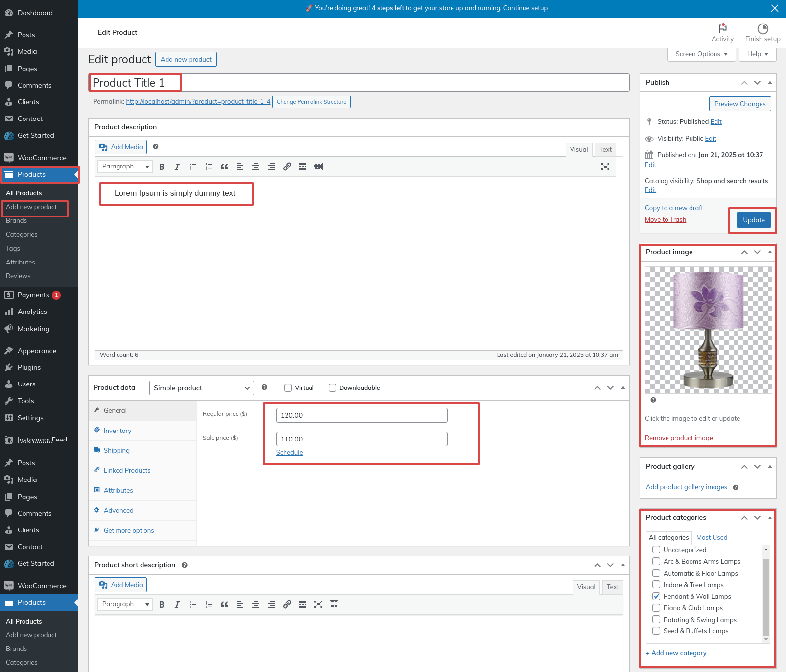Click help icon under product image
786x672 pixels.
point(653,400)
